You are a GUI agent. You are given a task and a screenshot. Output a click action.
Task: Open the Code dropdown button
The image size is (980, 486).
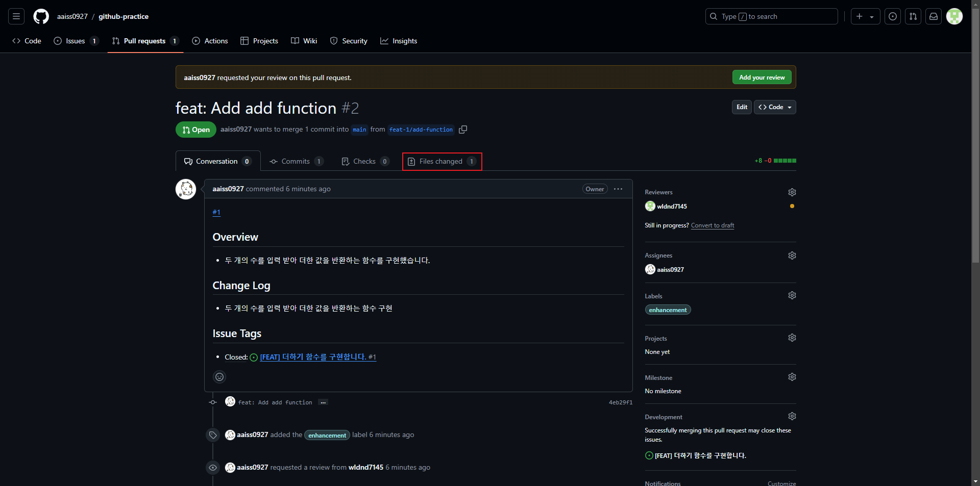point(775,107)
